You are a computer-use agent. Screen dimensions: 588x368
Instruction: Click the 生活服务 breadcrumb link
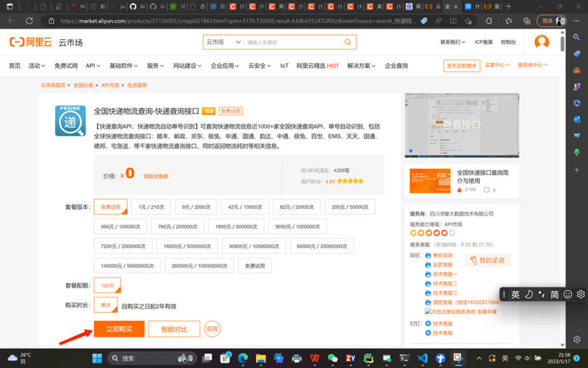tap(137, 85)
